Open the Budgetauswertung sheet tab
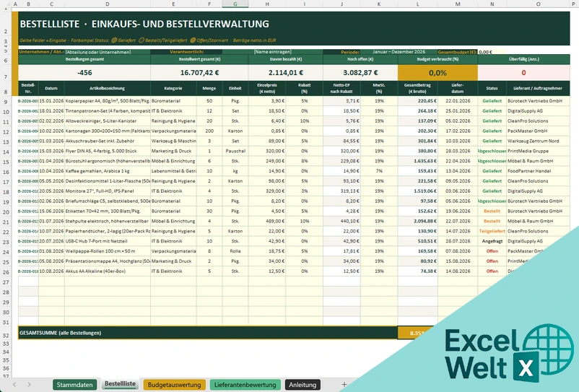This screenshot has width=579, height=392. 174,385
